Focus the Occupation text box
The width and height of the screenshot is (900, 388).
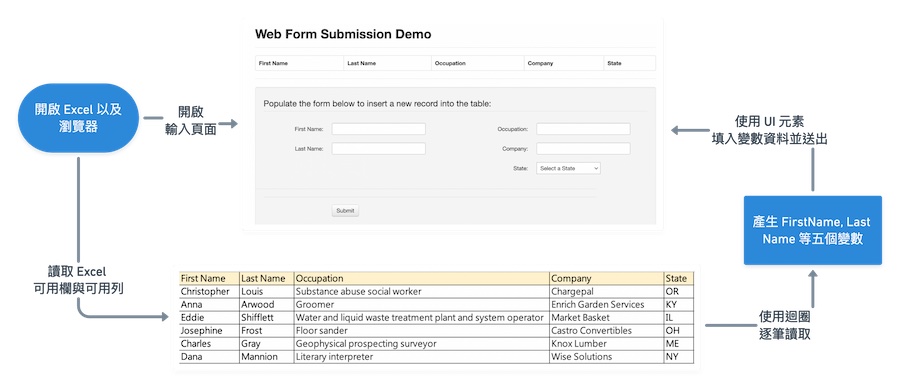point(583,129)
